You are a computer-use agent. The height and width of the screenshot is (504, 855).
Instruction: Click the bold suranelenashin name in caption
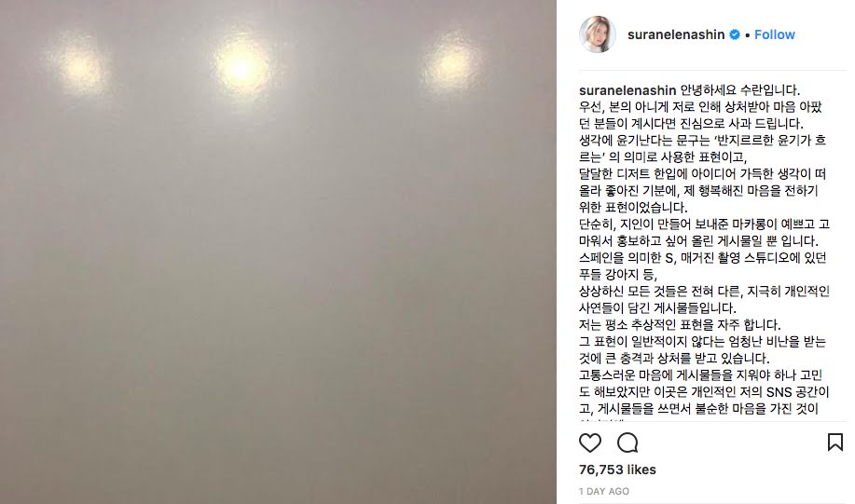point(627,90)
